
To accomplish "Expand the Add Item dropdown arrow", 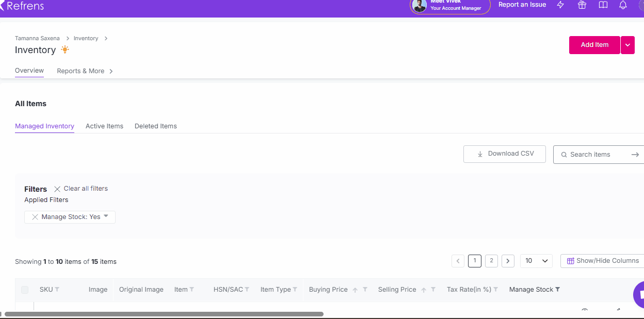I will click(x=627, y=45).
